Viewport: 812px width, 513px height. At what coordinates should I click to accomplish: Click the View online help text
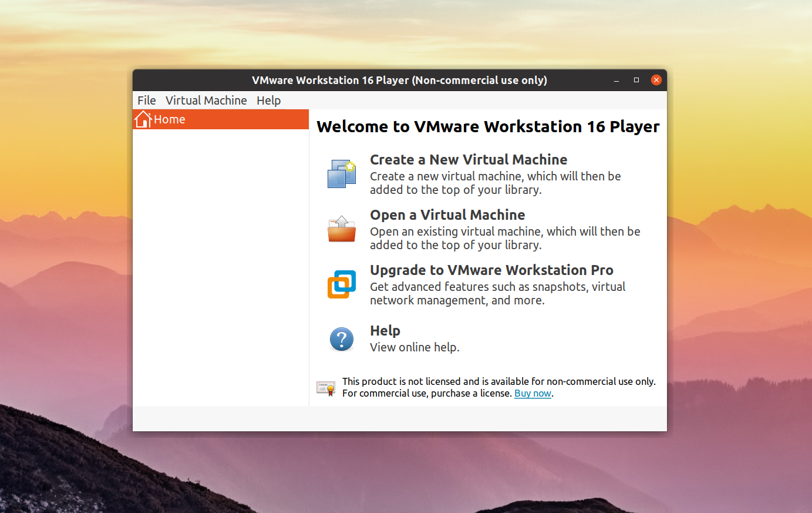[x=415, y=347]
